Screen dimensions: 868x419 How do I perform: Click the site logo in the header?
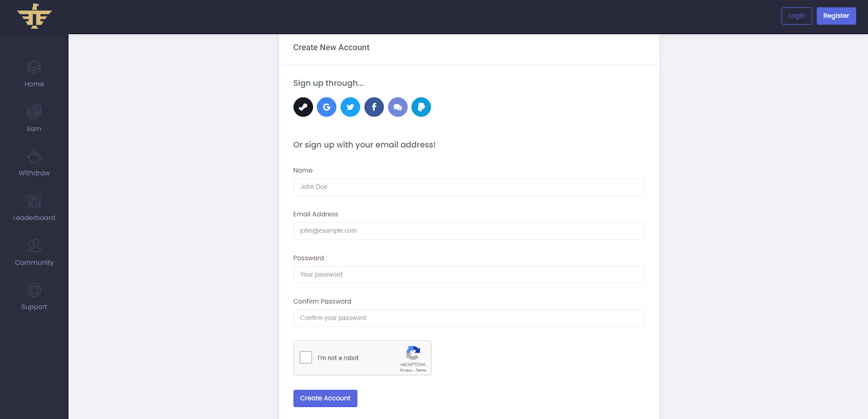coord(34,16)
